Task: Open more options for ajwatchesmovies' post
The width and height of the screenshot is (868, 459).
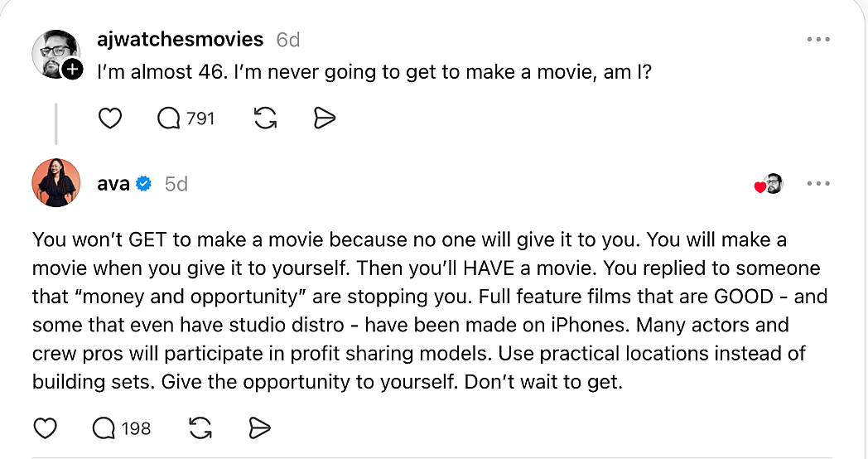Action: pos(817,39)
